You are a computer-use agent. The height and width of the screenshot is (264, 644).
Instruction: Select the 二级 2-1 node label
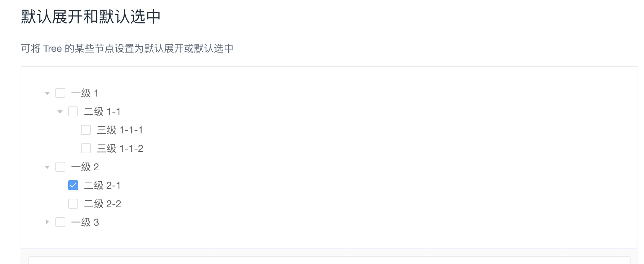click(102, 185)
